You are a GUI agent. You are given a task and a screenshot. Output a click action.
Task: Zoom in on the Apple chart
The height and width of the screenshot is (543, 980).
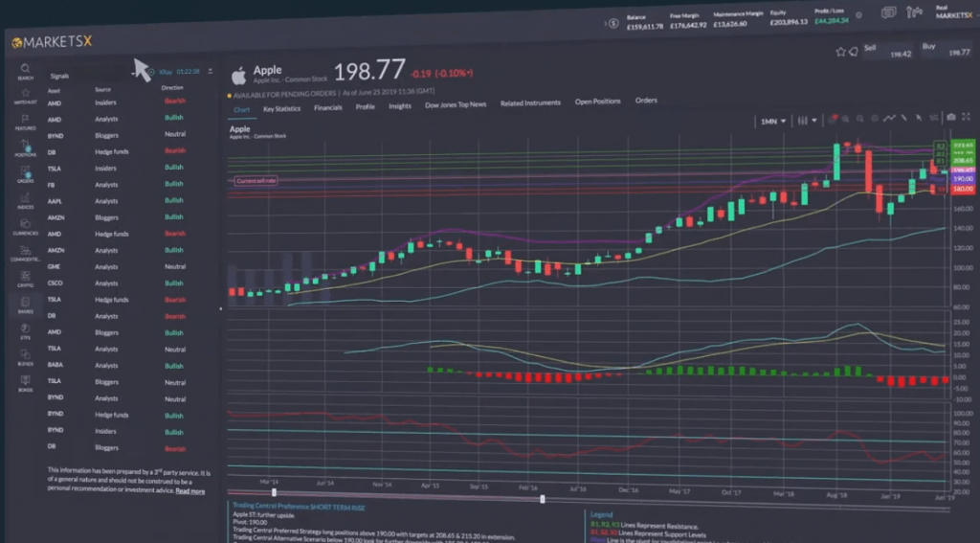(x=846, y=118)
